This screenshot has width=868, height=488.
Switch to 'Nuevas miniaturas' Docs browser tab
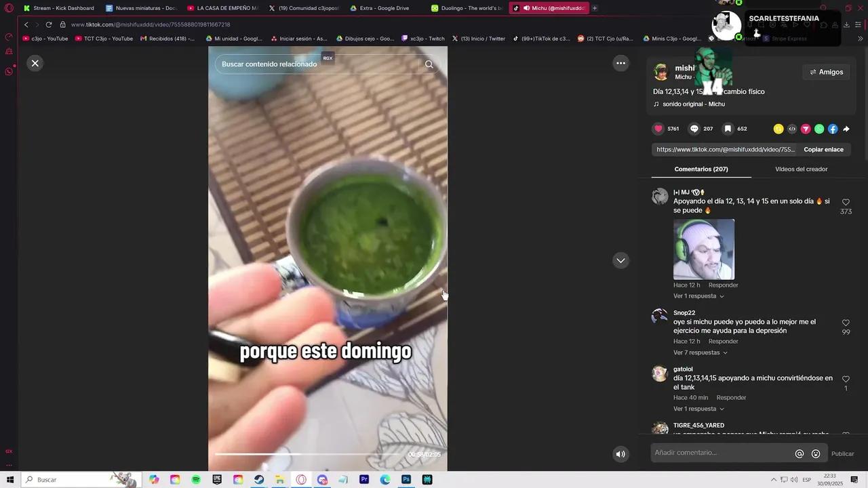click(141, 8)
